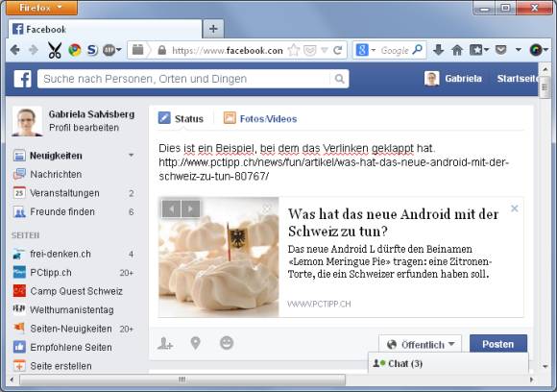
Task: Open Camp Quest Schweiz page
Action: (x=77, y=291)
